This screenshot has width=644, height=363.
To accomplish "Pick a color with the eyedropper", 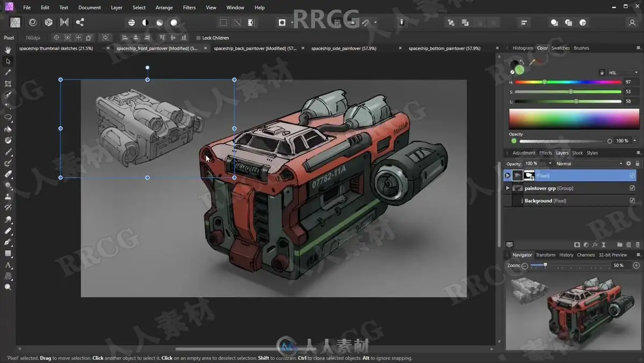I will pyautogui.click(x=532, y=63).
